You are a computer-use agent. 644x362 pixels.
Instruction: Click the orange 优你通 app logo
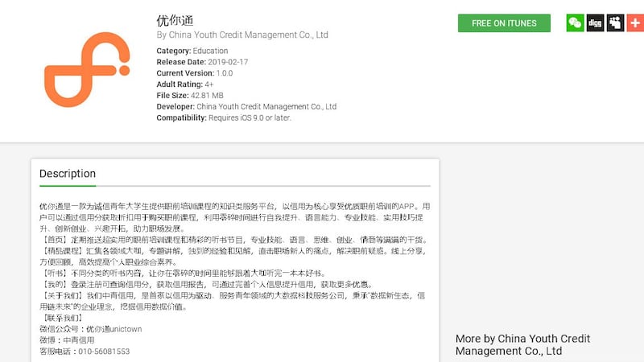[87, 69]
